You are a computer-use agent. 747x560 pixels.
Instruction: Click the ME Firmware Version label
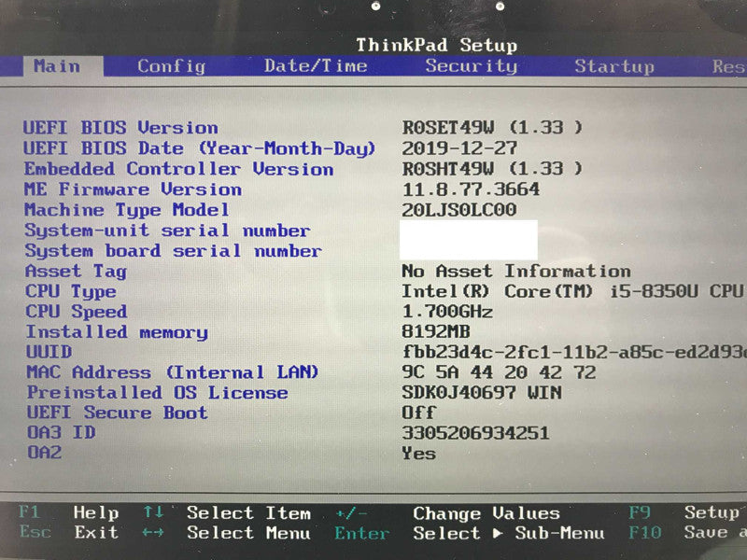133,189
